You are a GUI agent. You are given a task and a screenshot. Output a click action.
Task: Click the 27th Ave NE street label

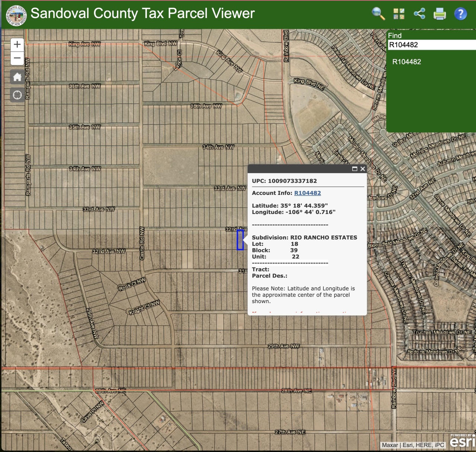290,432
